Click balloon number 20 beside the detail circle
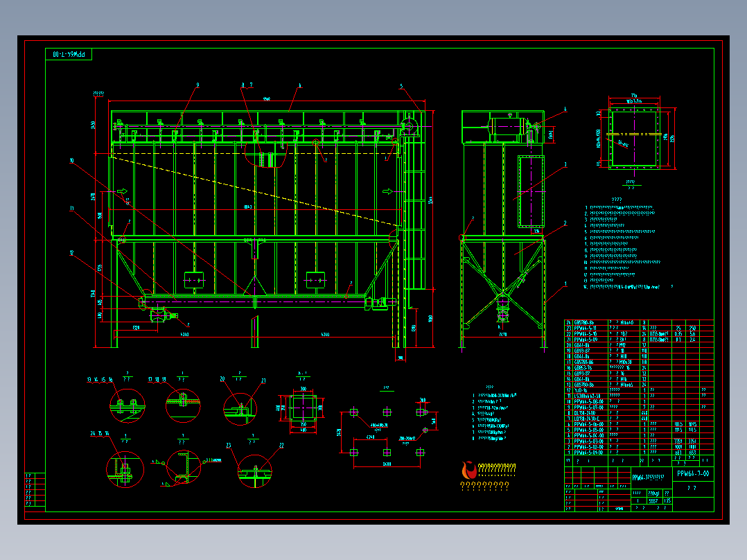 point(222,379)
